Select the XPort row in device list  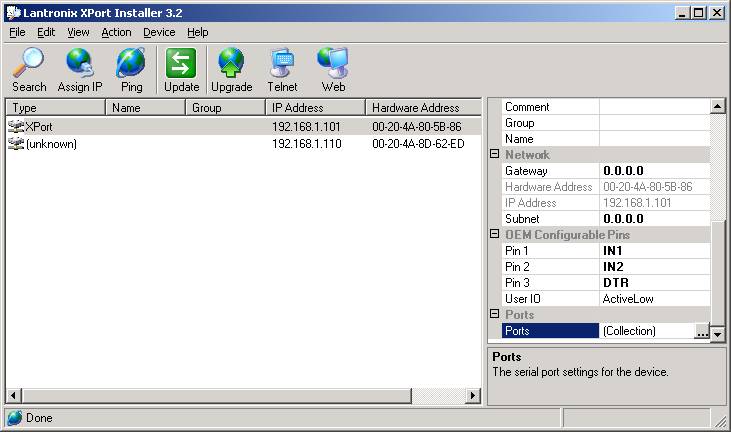(x=243, y=126)
